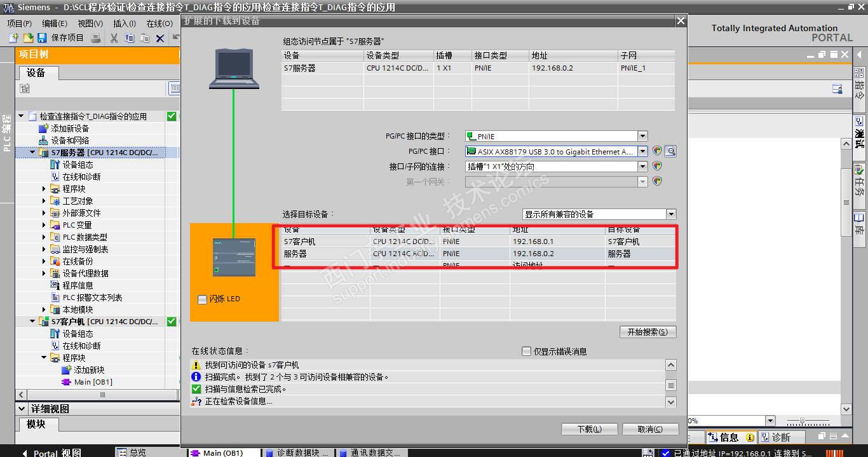Image resolution: width=868 pixels, height=457 pixels.
Task: Click the blue floppy Save project icon
Action: tap(42, 38)
